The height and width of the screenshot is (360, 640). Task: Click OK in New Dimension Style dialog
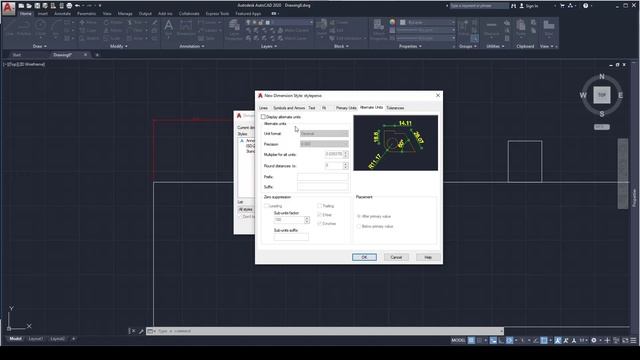tap(364, 257)
